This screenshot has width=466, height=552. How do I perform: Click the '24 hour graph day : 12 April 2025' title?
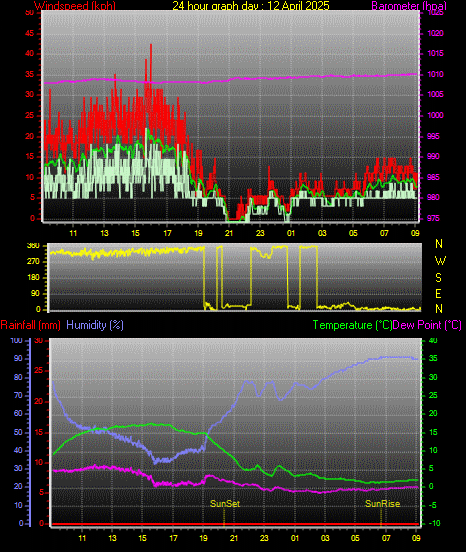[251, 5]
